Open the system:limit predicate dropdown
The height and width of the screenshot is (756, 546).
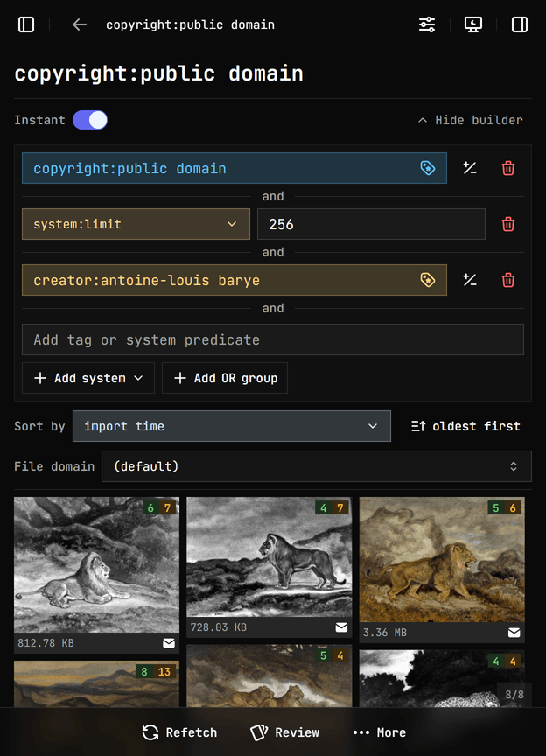[136, 224]
